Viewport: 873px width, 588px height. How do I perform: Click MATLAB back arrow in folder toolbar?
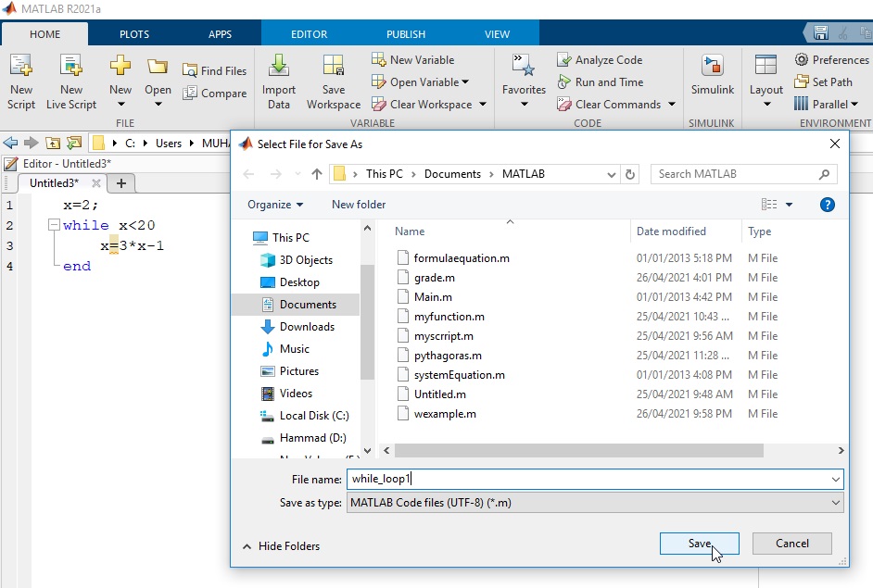click(10, 143)
